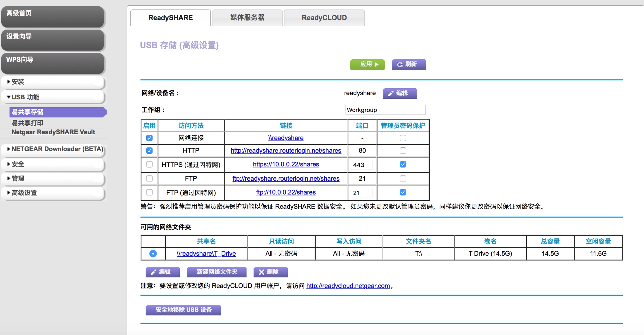The width and height of the screenshot is (644, 335).
Task: Click inside the Workgroup input field
Action: (x=385, y=110)
